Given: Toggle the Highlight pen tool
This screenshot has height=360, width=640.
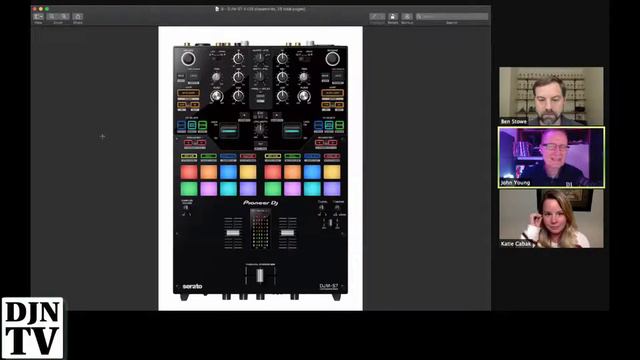Looking at the screenshot, I should tap(377, 16).
